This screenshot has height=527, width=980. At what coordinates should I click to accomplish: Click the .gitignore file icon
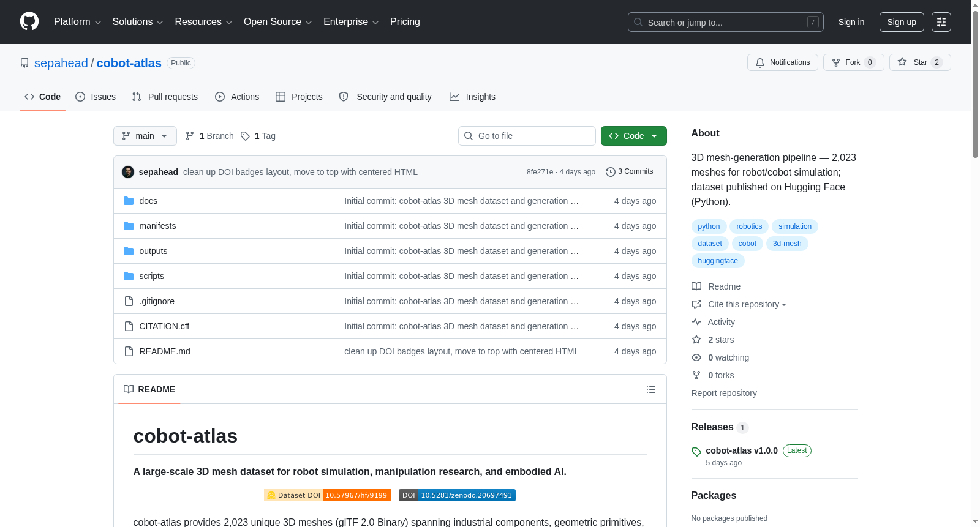tap(129, 301)
